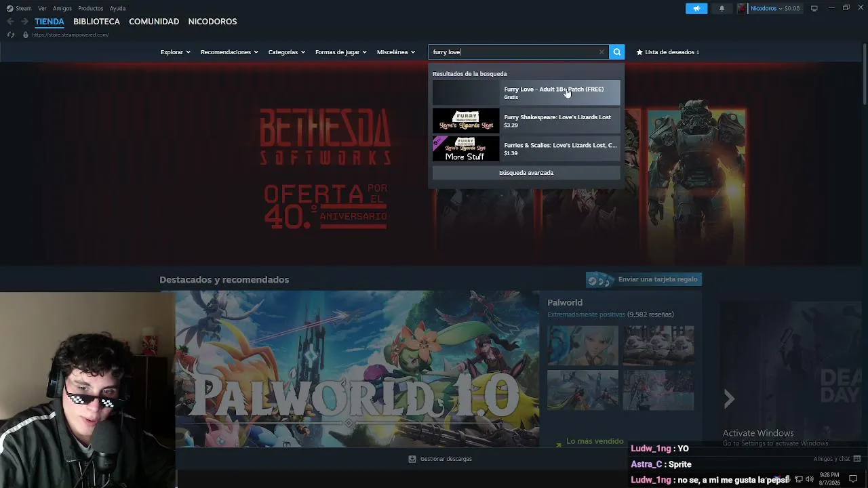View third Palworld screenshot thumbnail

pos(583,390)
